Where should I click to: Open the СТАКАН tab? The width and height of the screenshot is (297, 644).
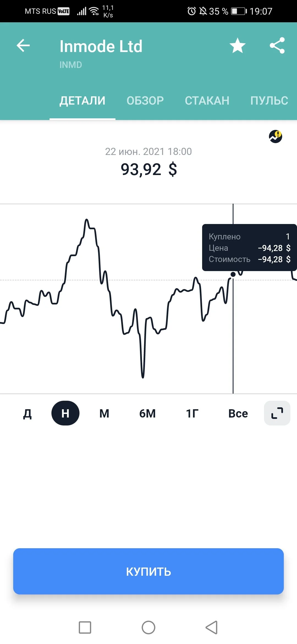[207, 101]
